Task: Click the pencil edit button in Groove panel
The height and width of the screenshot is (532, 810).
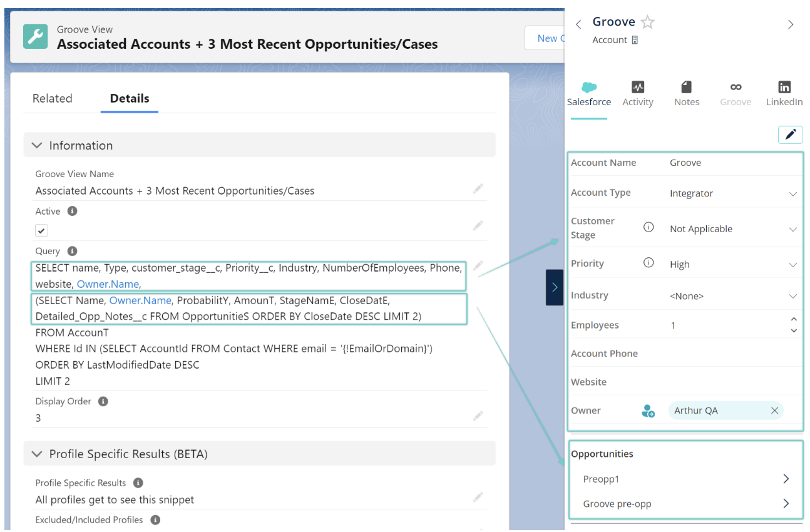Action: point(791,135)
